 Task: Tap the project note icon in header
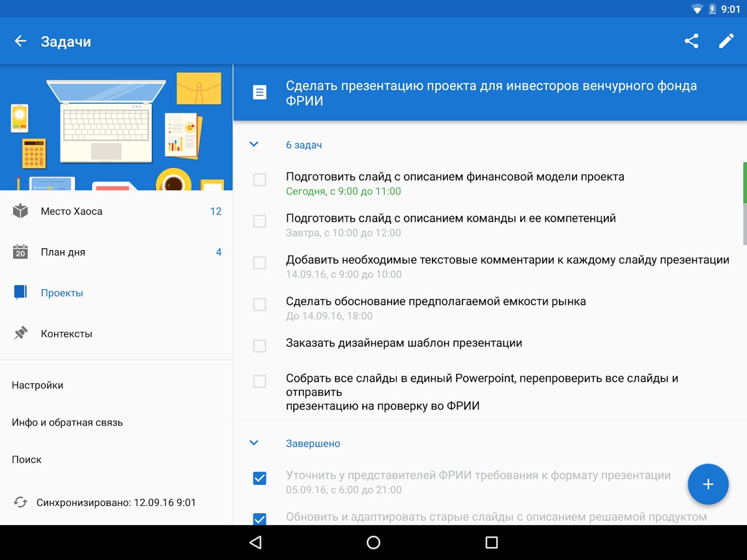tap(260, 93)
